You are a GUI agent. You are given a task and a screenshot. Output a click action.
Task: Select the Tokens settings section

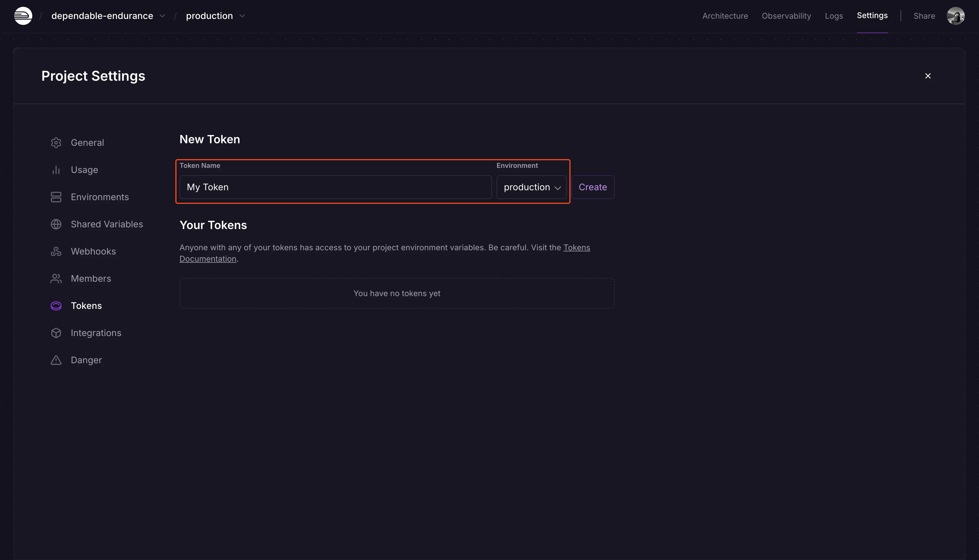(x=86, y=306)
